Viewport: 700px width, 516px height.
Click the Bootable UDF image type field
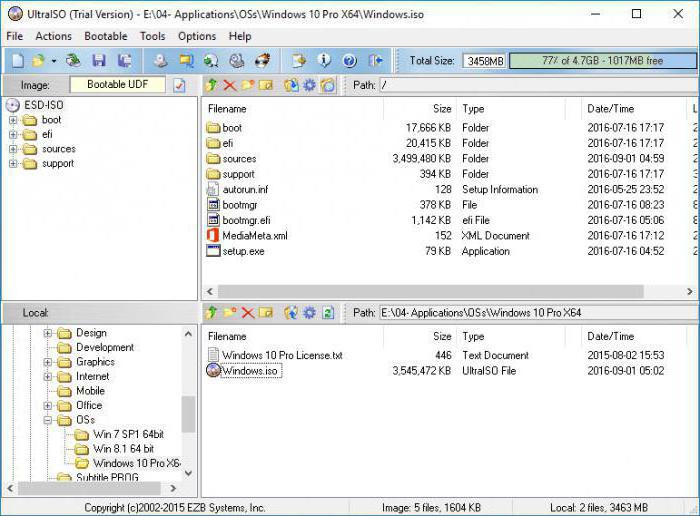pyautogui.click(x=117, y=84)
